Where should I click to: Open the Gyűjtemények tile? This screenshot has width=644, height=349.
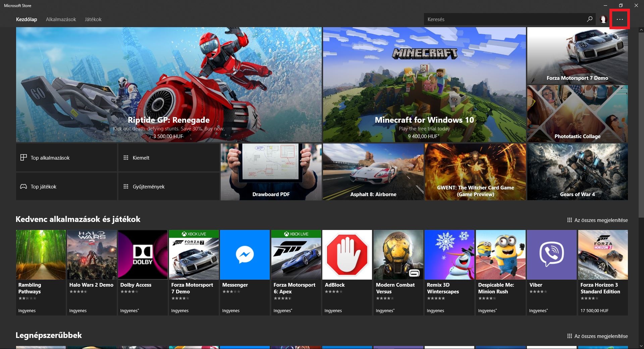pyautogui.click(x=168, y=186)
